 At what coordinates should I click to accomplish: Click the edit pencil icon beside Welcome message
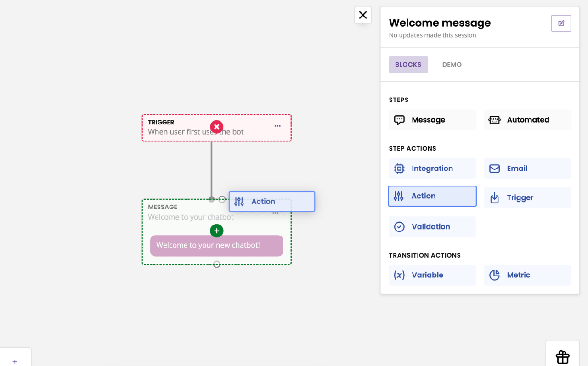[x=561, y=23]
